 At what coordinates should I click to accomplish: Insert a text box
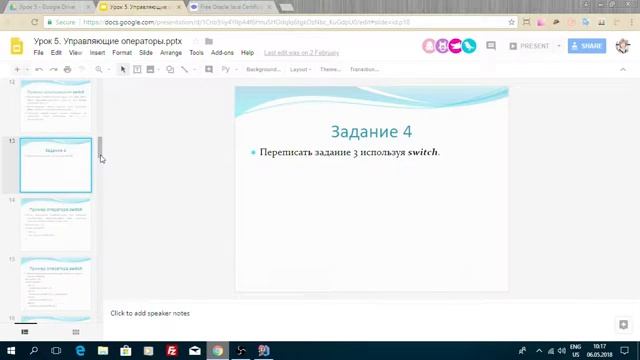(137, 69)
